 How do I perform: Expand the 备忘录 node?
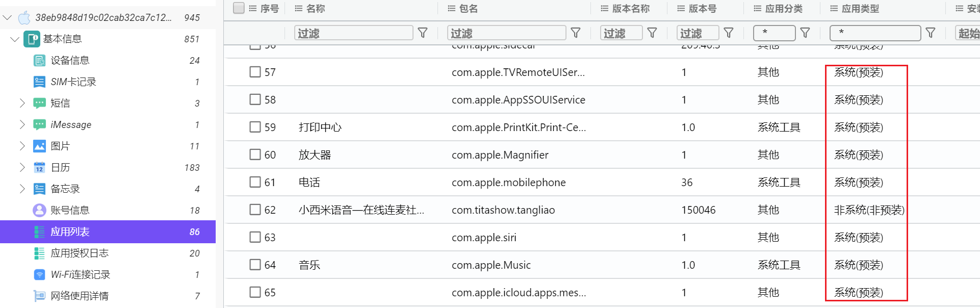pyautogui.click(x=22, y=189)
